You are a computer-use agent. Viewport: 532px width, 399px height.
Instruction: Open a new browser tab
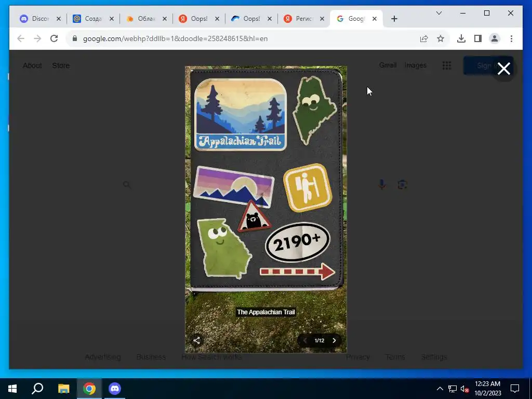coord(394,19)
